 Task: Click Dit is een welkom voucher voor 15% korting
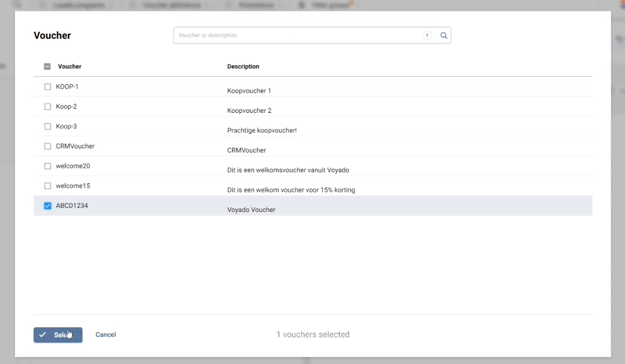coord(291,190)
